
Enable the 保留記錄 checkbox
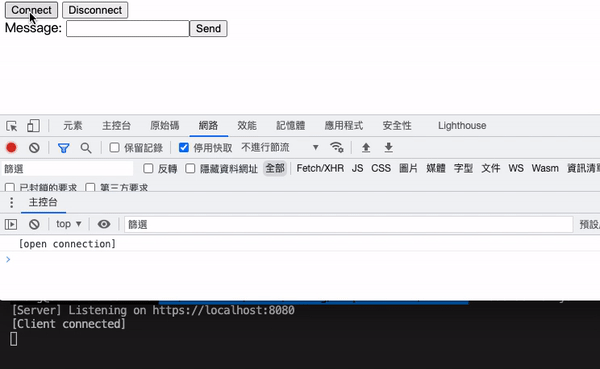(114, 147)
